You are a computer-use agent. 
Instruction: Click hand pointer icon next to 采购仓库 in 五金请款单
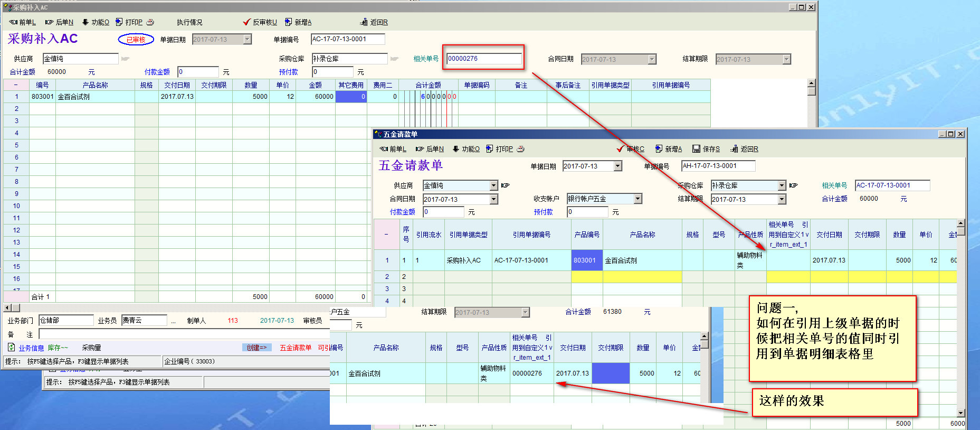point(793,185)
